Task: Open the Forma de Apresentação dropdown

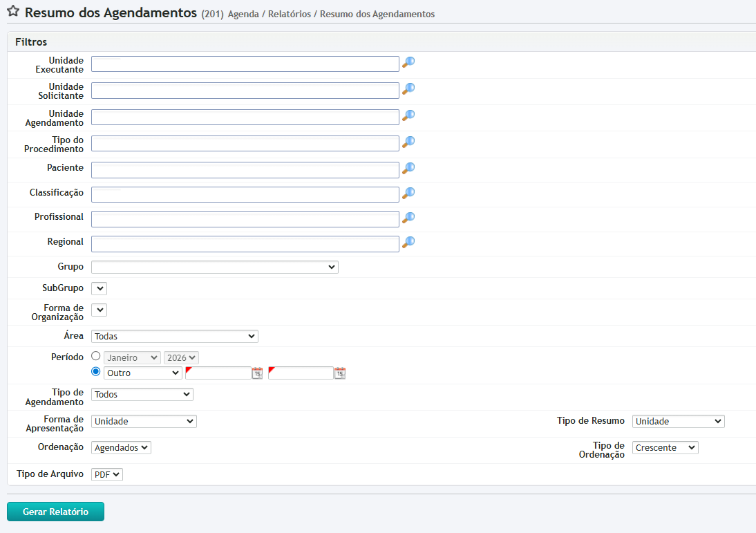Action: tap(144, 421)
